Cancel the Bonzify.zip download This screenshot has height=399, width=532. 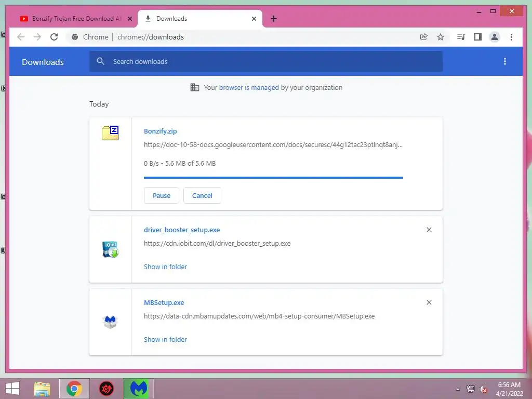coord(202,195)
